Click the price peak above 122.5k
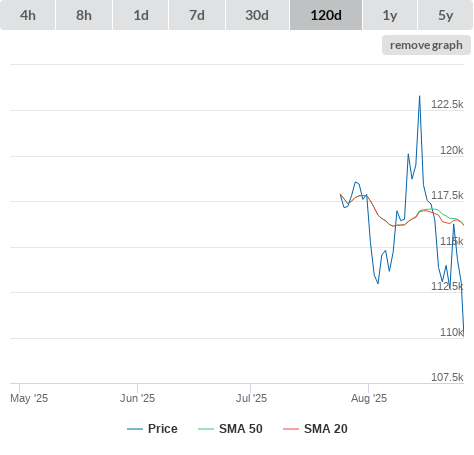This screenshot has width=474, height=455. pos(420,96)
